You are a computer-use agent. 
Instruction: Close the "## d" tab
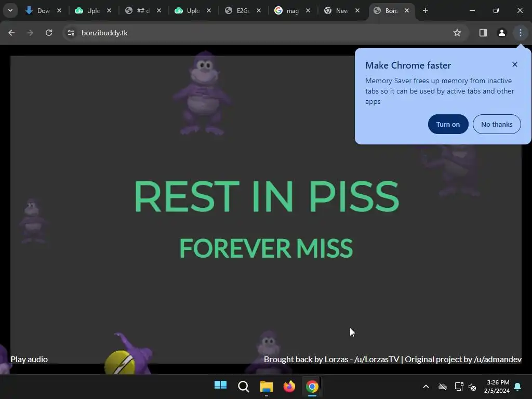coord(159,10)
